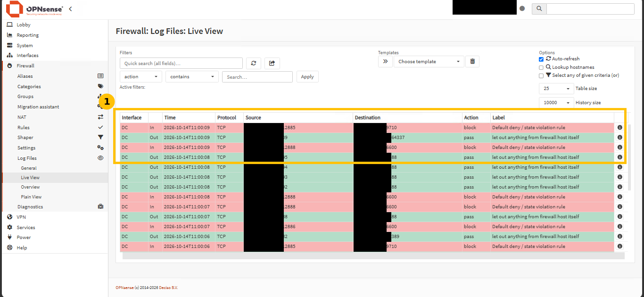
Task: Click the Firewall flame icon in sidebar
Action: coord(9,66)
